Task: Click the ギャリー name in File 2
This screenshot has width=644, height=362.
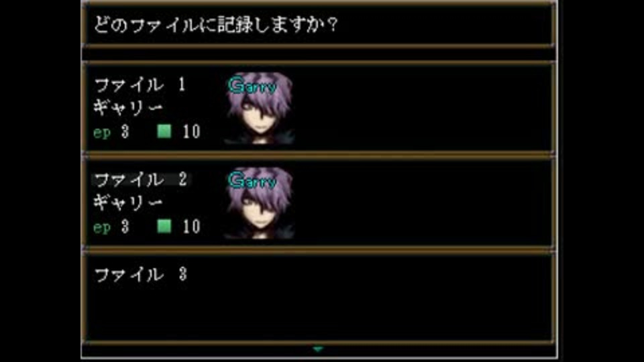Action: click(x=128, y=202)
